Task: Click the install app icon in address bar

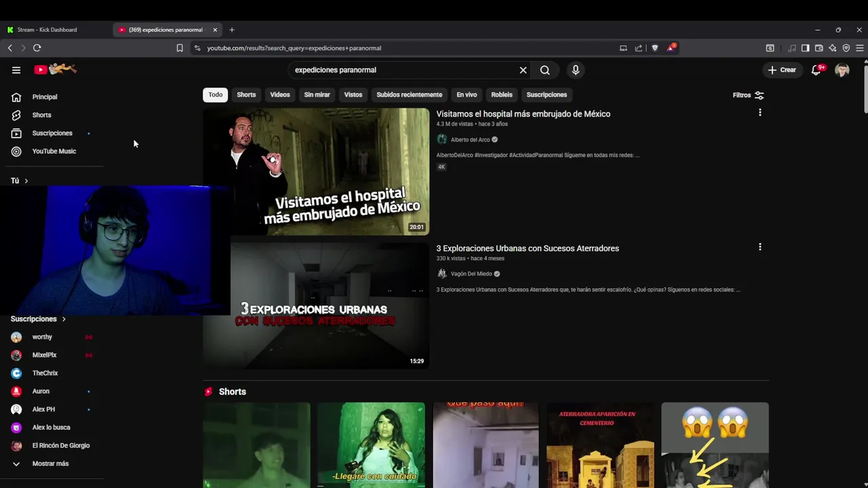Action: 623,48
